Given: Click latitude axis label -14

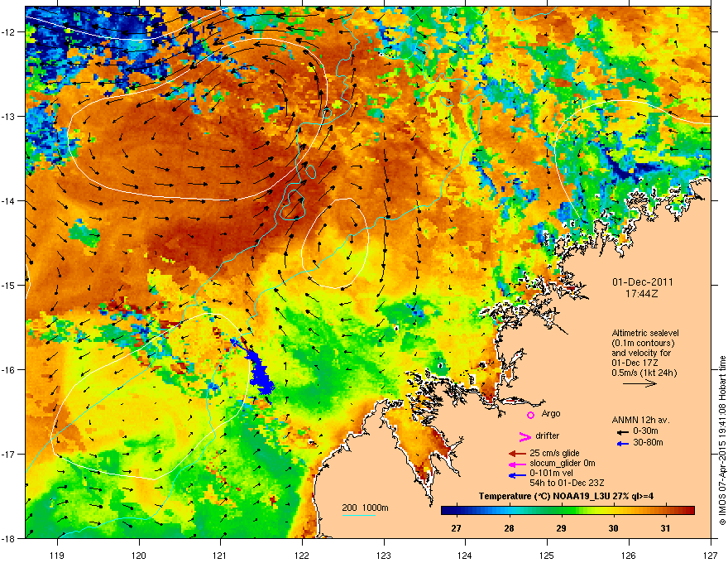Looking at the screenshot, I should pos(9,201).
